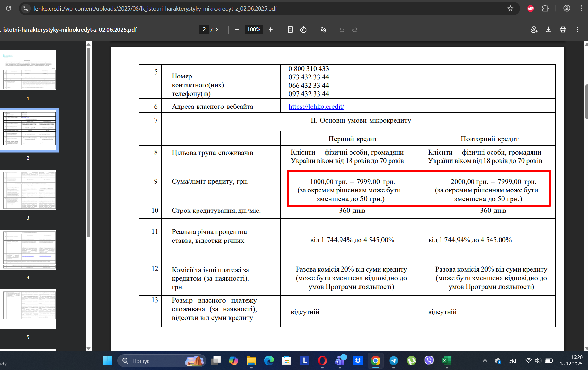Screen dimensions: 588x370
Task: Click the PDF page number field
Action: (x=204, y=30)
